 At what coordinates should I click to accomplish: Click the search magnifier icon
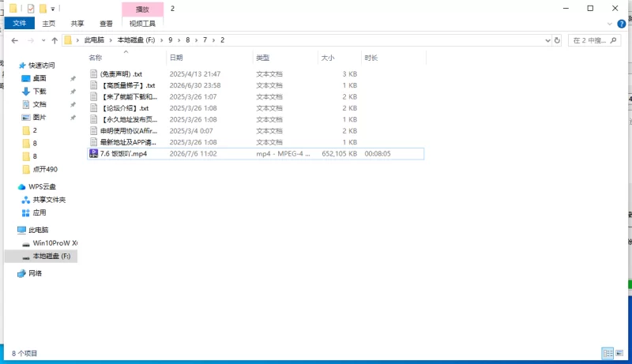coord(614,40)
